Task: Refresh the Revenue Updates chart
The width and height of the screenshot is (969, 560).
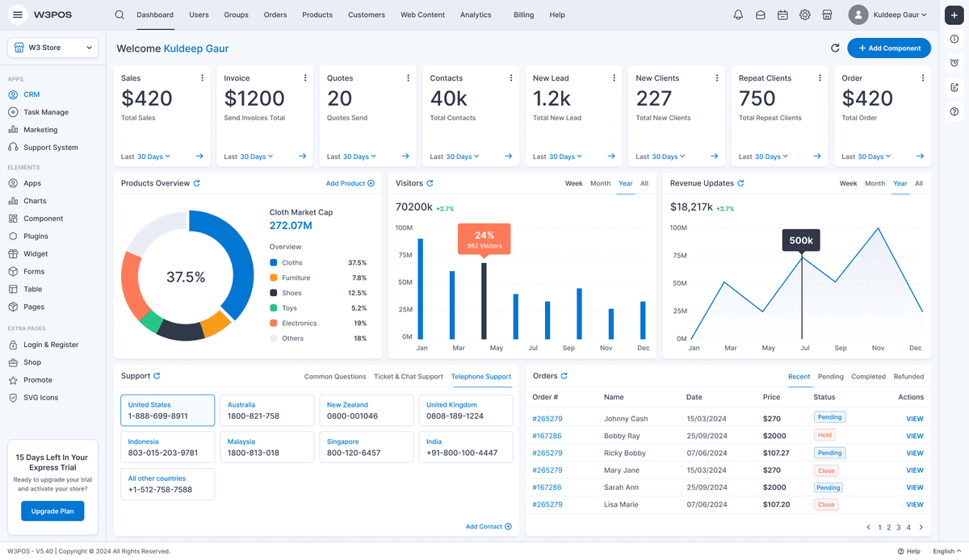Action: [x=740, y=183]
